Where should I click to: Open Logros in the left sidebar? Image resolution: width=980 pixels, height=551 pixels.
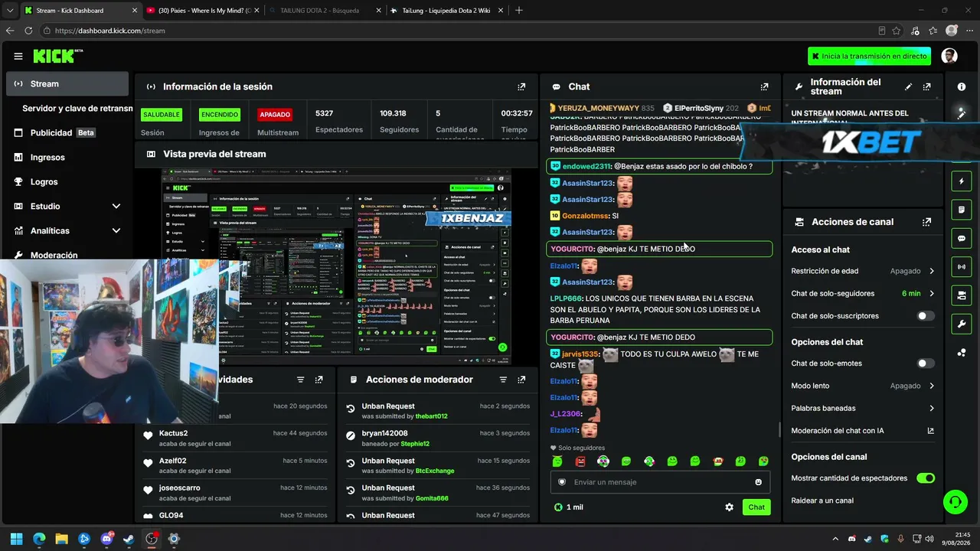point(67,182)
